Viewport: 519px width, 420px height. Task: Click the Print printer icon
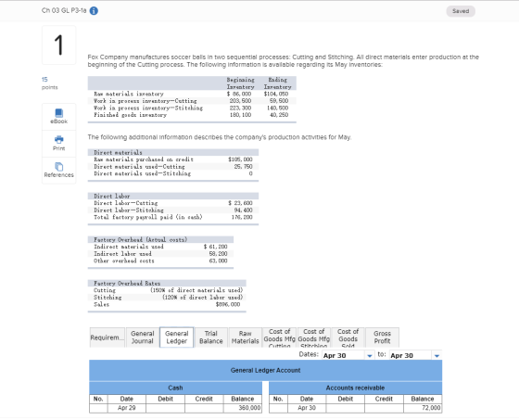click(59, 139)
